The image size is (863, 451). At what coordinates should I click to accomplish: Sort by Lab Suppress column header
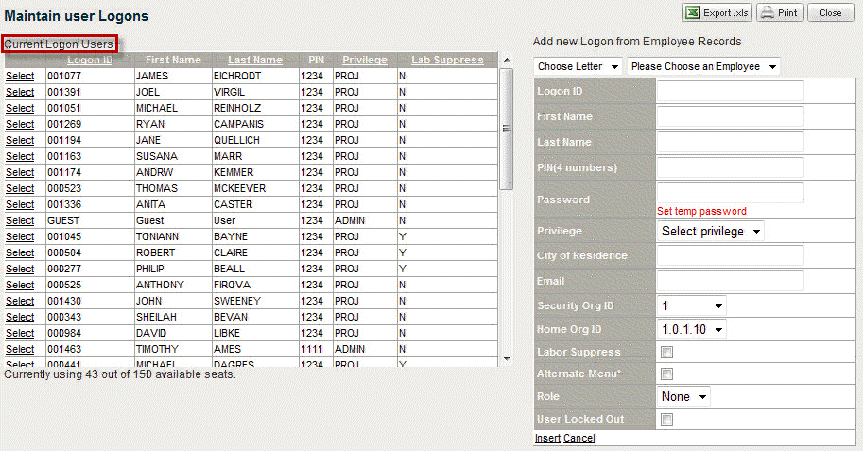[x=447, y=60]
